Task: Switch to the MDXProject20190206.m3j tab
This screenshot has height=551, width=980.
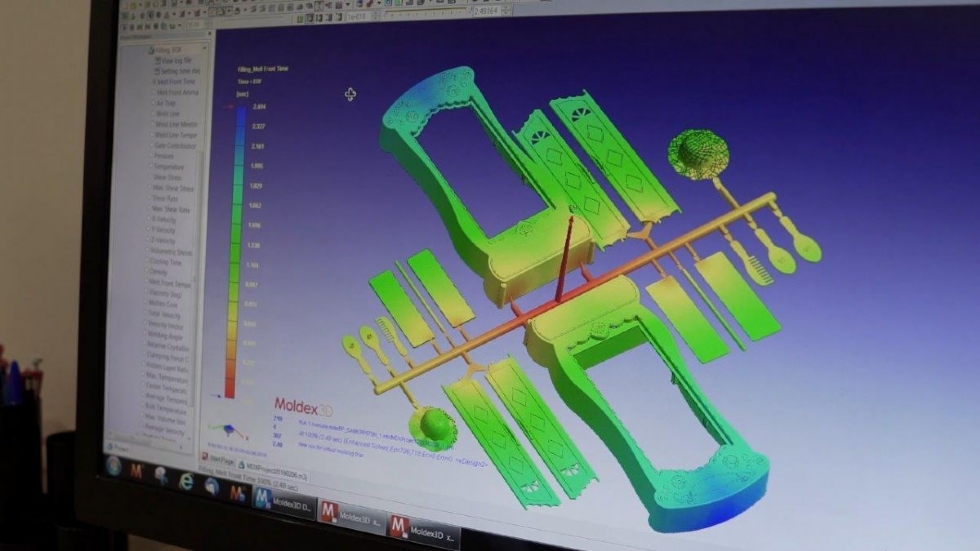Action: [272, 471]
